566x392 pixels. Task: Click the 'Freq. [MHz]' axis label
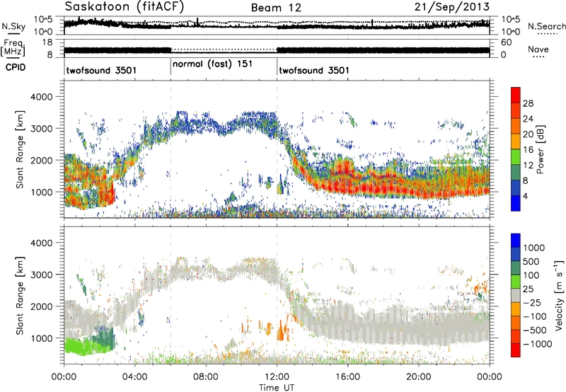click(13, 48)
